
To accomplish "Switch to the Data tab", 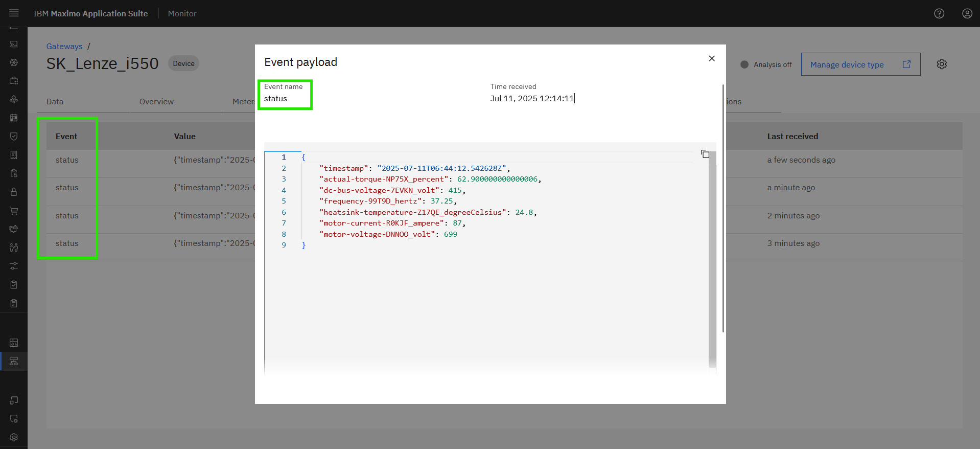I will pyautogui.click(x=55, y=102).
